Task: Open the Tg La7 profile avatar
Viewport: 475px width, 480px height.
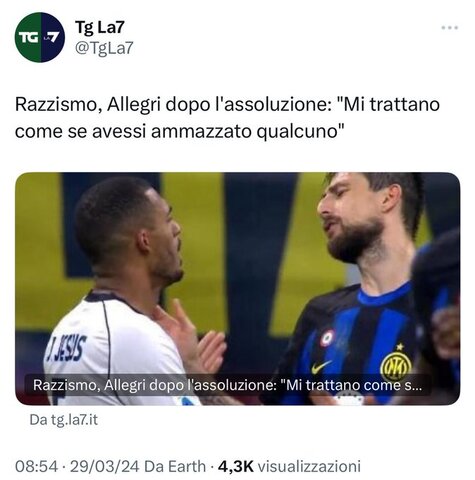Action: coord(40,37)
